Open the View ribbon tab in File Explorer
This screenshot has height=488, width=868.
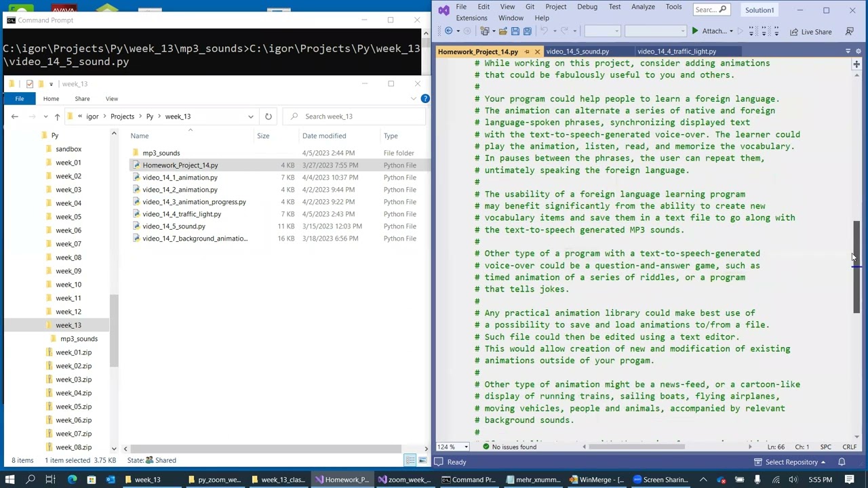[x=112, y=99]
